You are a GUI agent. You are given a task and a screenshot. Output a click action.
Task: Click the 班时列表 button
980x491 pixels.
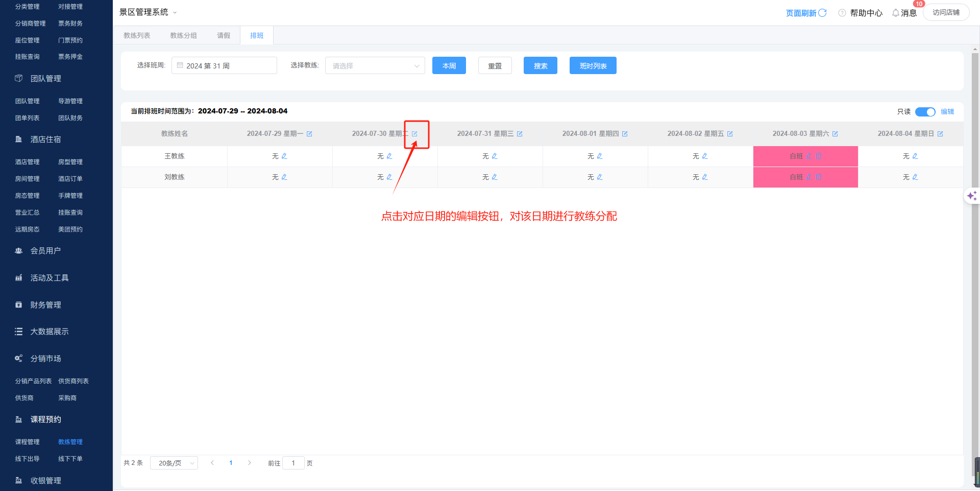point(593,66)
